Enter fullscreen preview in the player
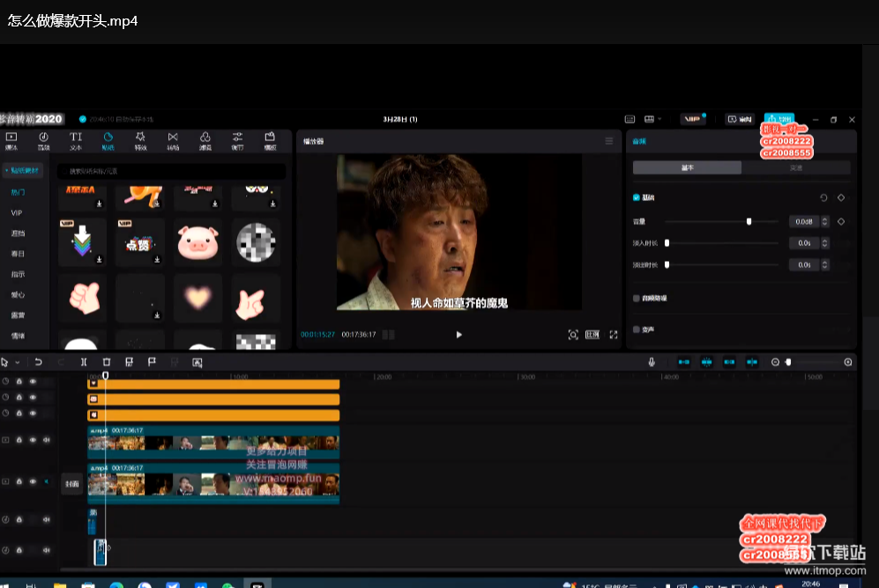This screenshot has height=588, width=879. coord(614,335)
